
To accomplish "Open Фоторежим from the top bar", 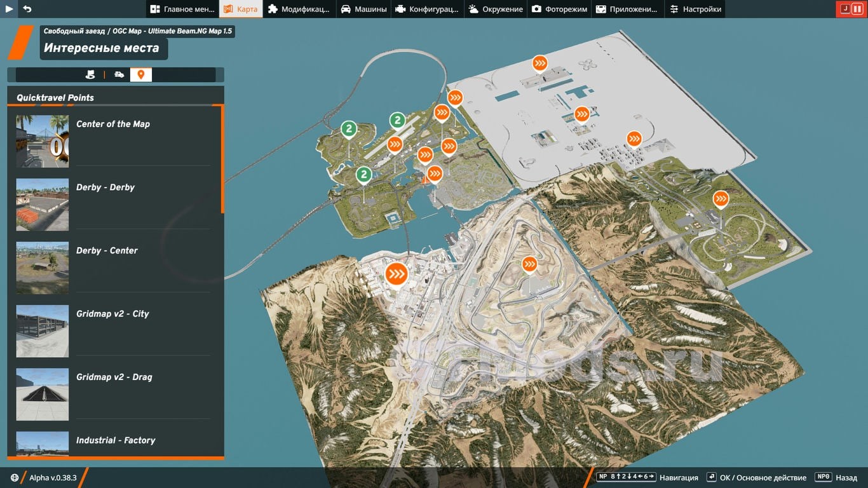I will click(560, 9).
